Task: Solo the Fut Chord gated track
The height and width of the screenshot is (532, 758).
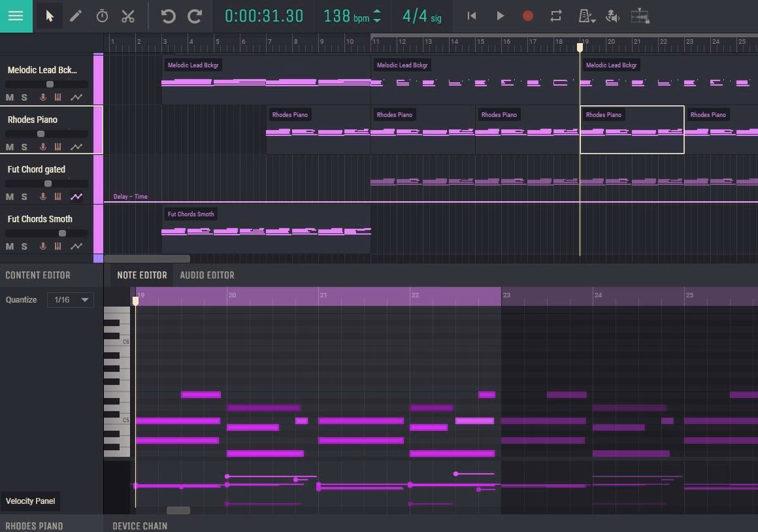Action: pos(24,197)
